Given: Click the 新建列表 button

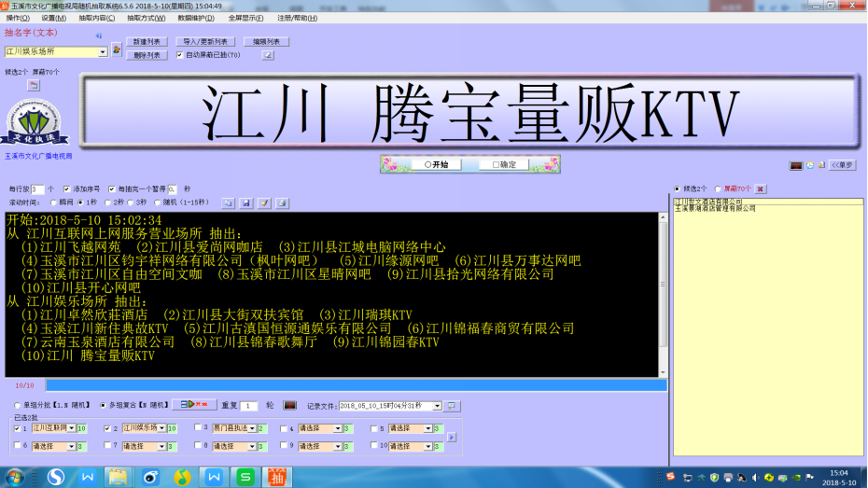Looking at the screenshot, I should (147, 41).
